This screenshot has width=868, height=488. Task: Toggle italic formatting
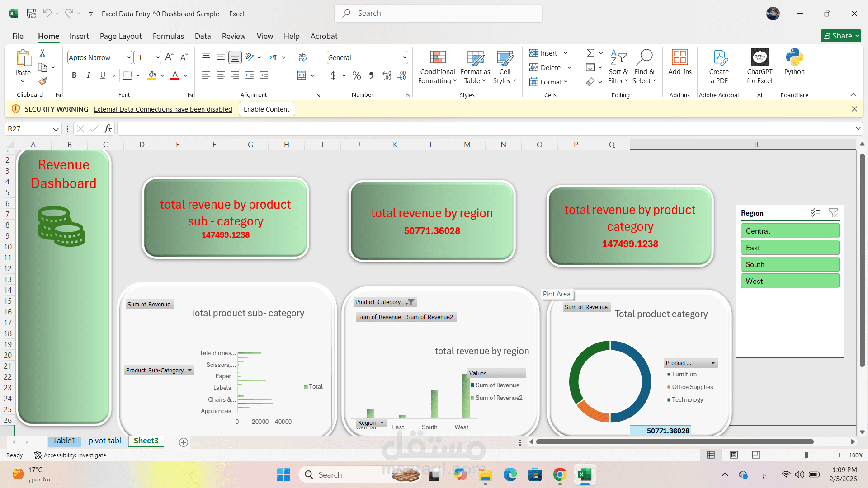89,75
